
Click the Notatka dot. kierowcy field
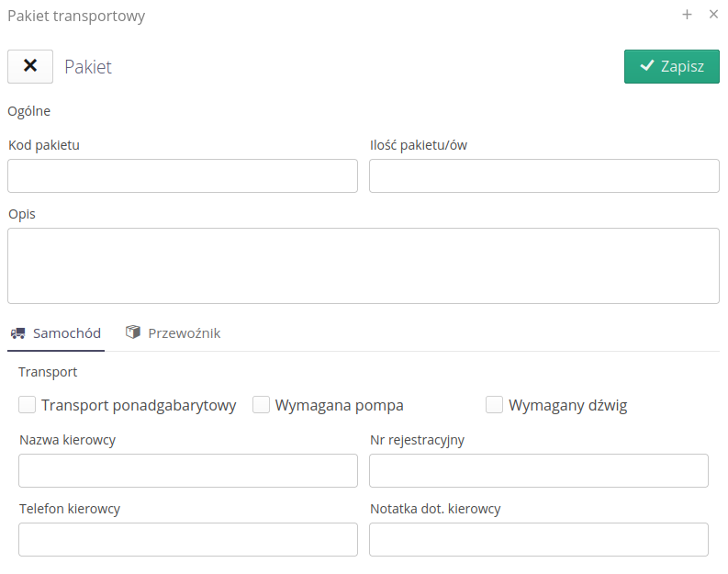538,539
